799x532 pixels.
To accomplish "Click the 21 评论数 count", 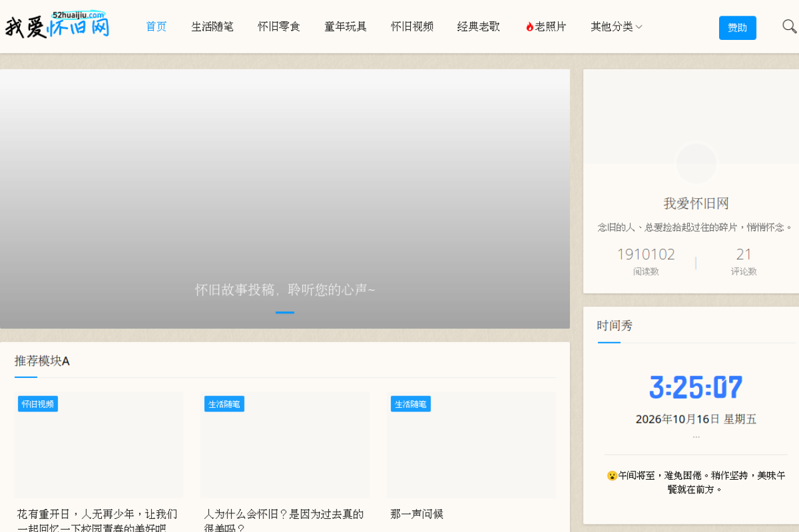I will (x=744, y=254).
